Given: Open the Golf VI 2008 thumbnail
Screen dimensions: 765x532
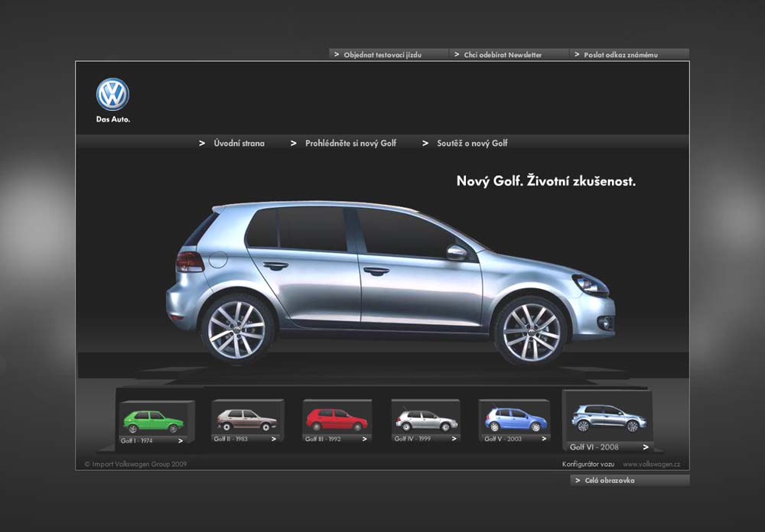Looking at the screenshot, I should point(608,418).
